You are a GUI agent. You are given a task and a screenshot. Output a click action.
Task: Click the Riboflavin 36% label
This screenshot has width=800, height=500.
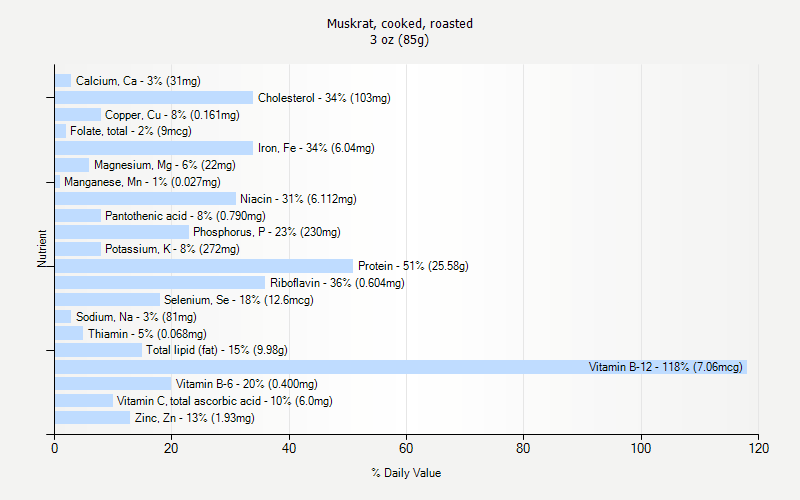tap(337, 283)
